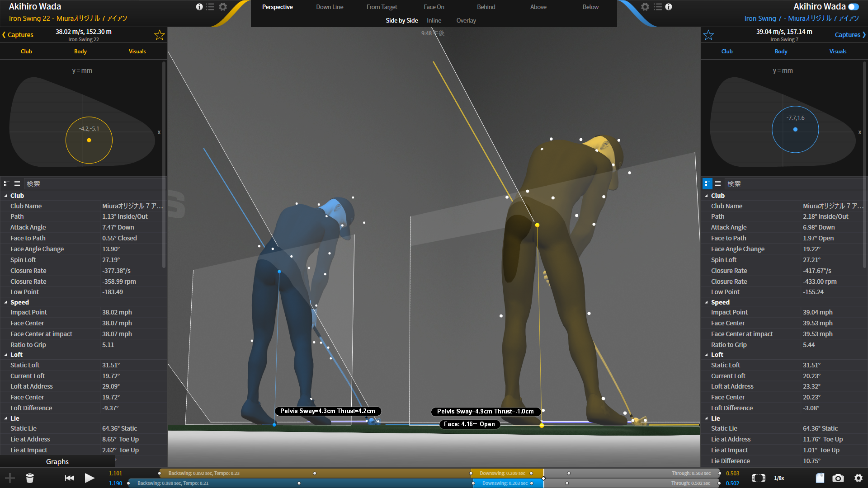Open the paperclip document notes icon

(x=820, y=478)
